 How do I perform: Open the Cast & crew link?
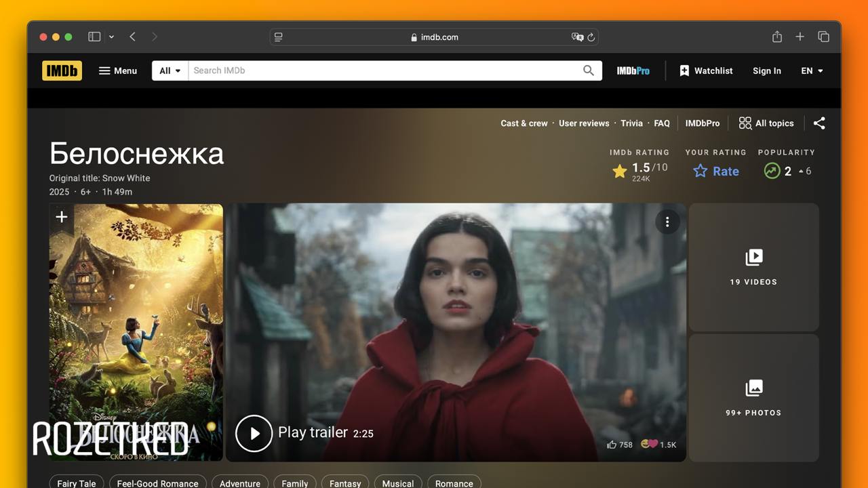coord(524,123)
